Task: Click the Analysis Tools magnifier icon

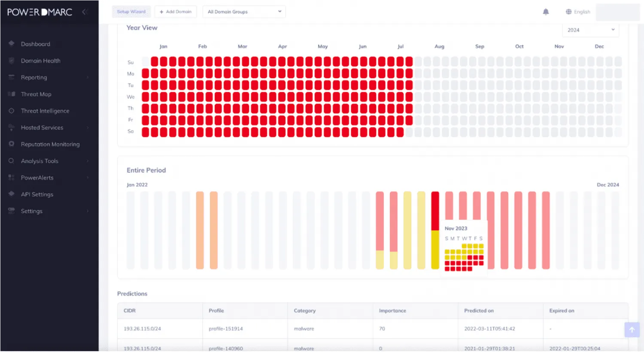Action: click(x=12, y=161)
